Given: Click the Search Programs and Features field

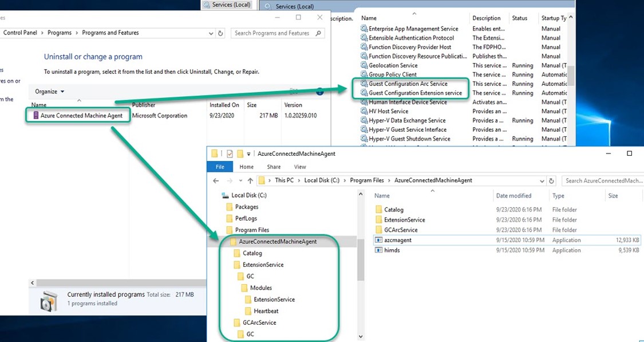Looking at the screenshot, I should (276, 33).
